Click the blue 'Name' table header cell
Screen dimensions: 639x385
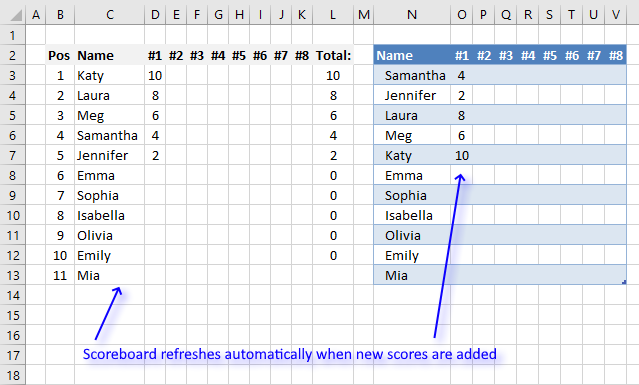click(x=412, y=55)
